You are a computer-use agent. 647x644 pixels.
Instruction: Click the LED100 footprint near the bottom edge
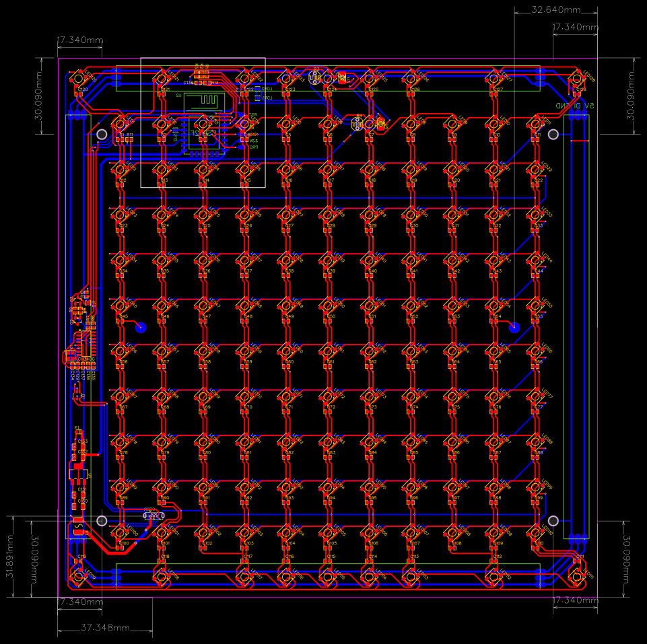coord(120,532)
